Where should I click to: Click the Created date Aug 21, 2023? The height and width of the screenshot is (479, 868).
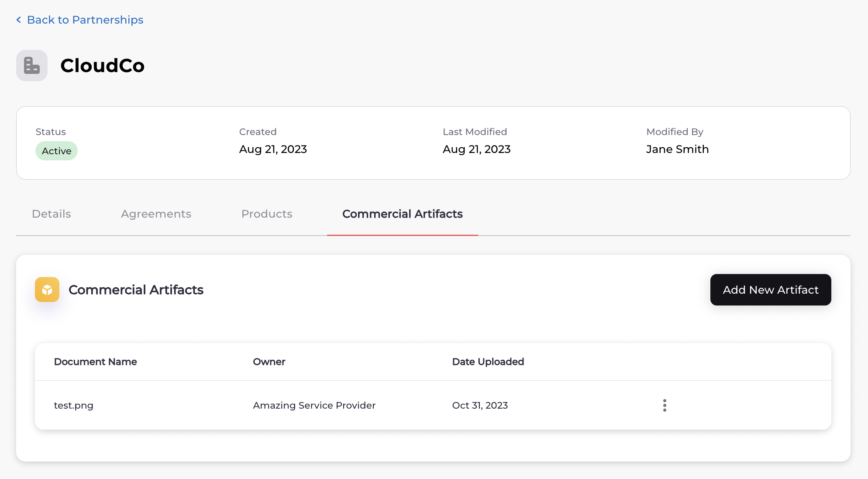coord(273,149)
